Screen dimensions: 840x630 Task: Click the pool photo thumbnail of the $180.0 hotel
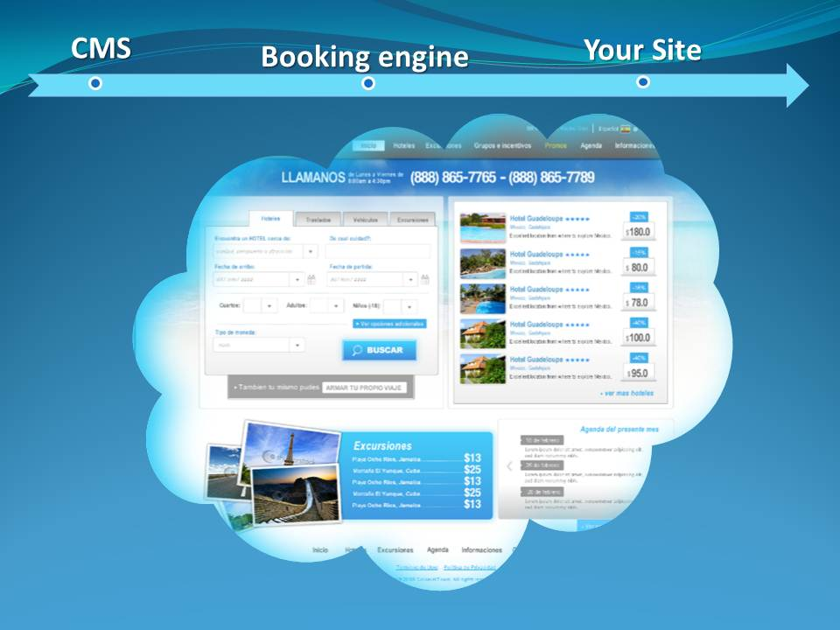[481, 227]
